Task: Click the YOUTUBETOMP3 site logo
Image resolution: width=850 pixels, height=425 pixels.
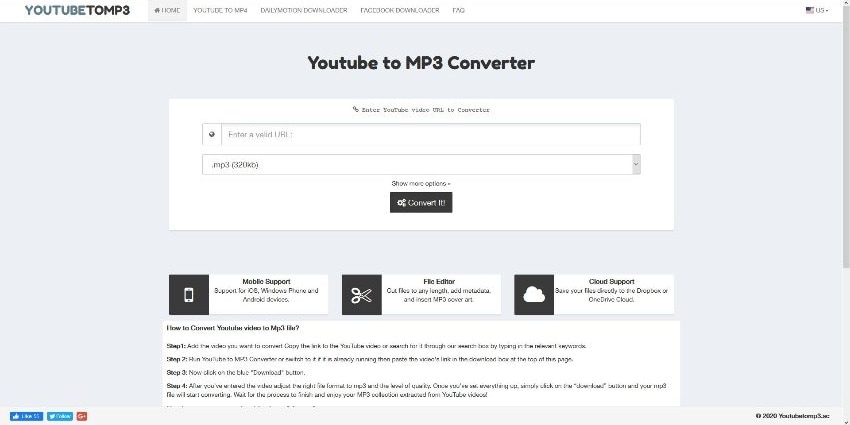Action: click(78, 10)
